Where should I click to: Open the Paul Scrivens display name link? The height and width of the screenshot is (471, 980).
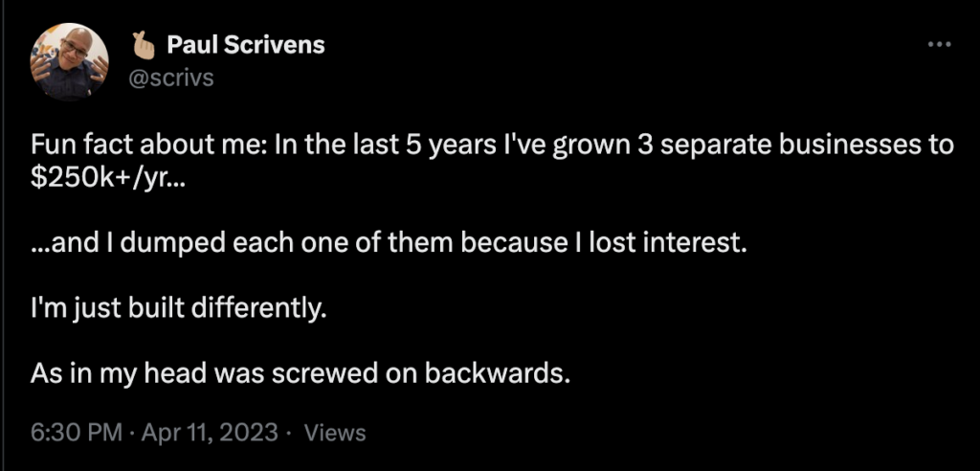(245, 45)
